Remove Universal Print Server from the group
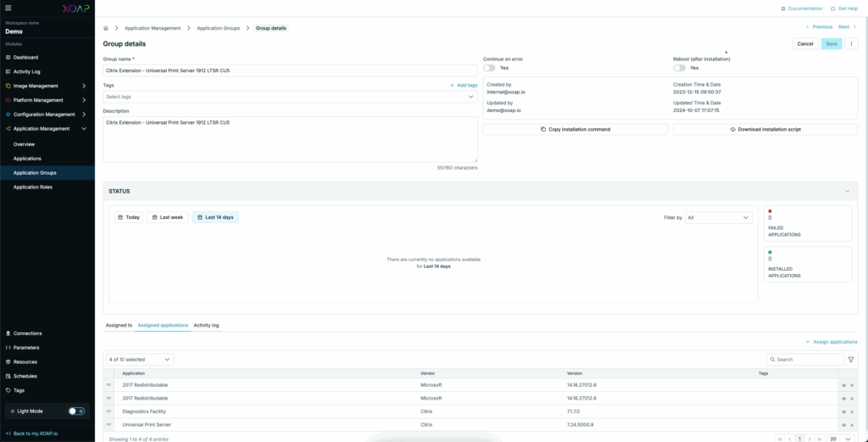The height and width of the screenshot is (442, 868). pyautogui.click(x=852, y=425)
